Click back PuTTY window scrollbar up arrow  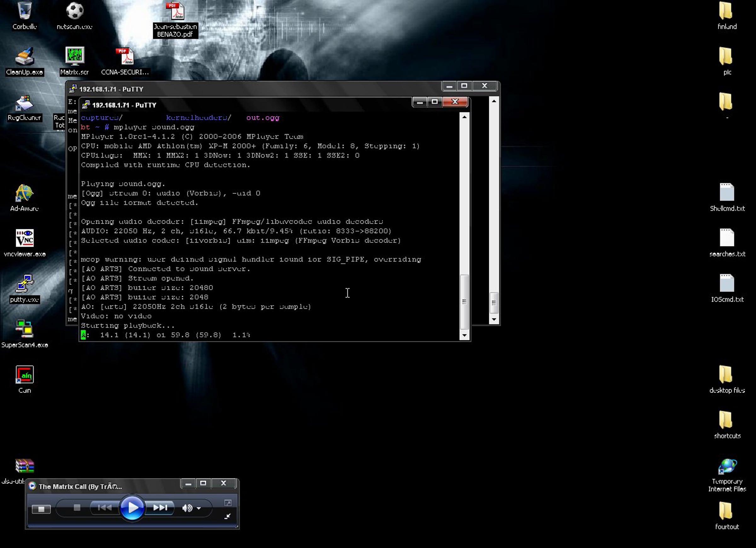494,101
